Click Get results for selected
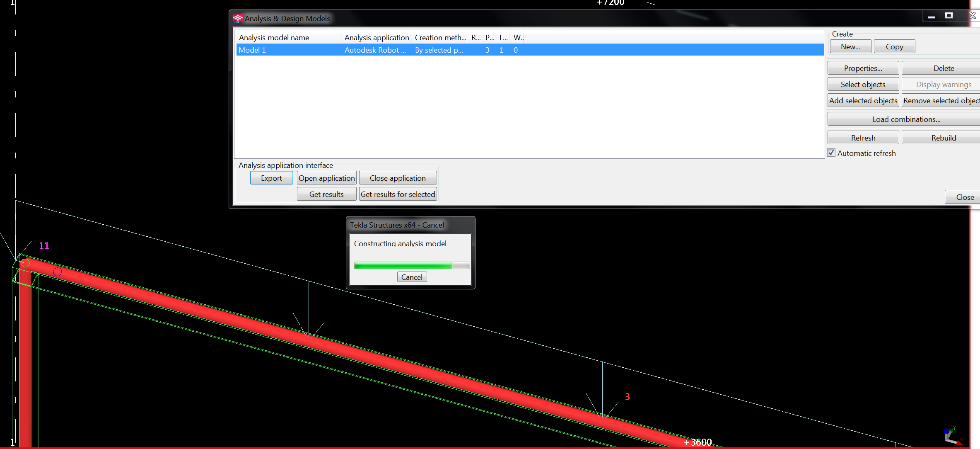Screen dimensions: 980x449 pos(398,194)
